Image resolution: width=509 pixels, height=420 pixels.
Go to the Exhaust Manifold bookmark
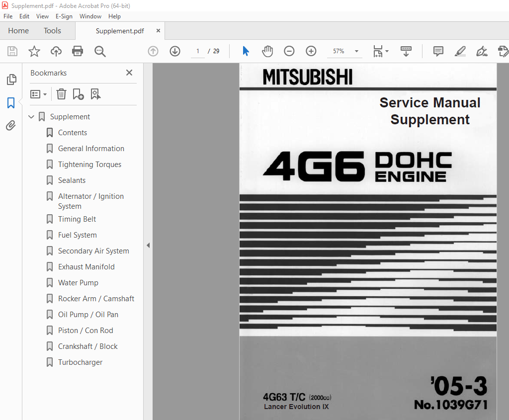[86, 267]
